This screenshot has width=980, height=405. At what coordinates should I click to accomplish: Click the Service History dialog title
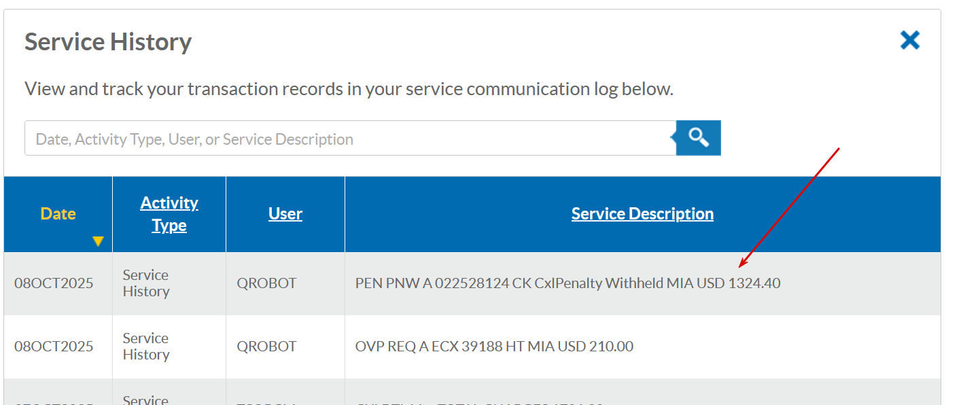tap(108, 42)
